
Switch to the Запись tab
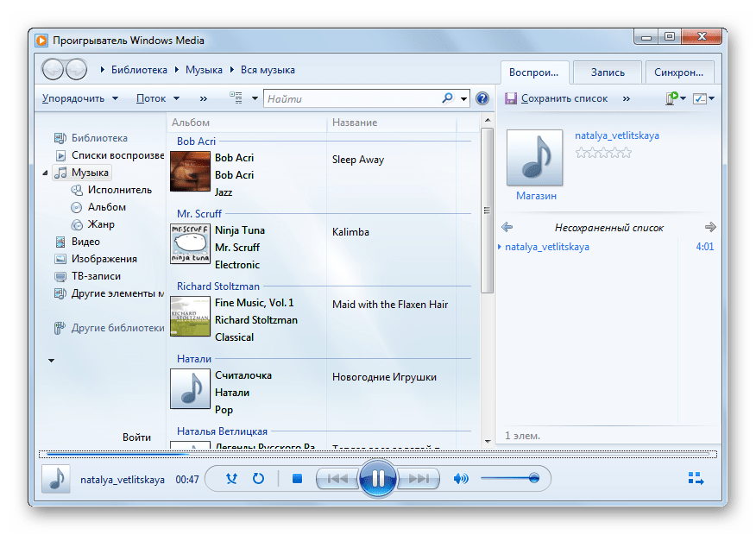[608, 72]
